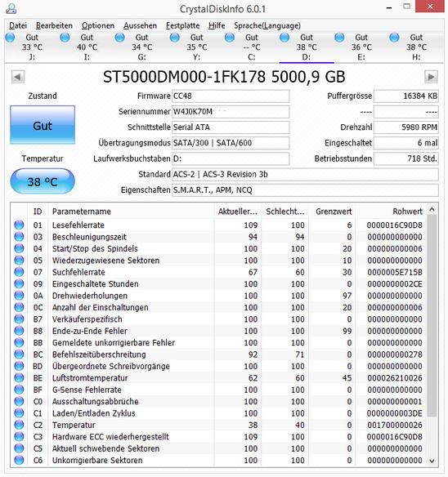Select drive C: status orb

(230, 38)
